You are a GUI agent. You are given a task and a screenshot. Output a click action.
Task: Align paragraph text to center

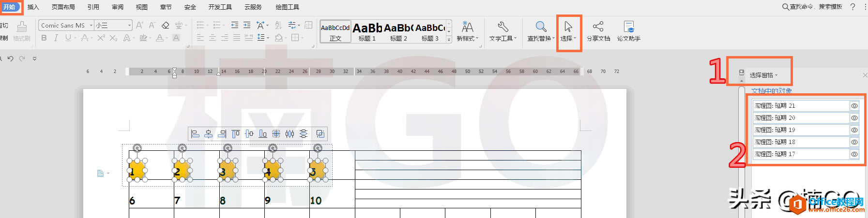point(213,38)
